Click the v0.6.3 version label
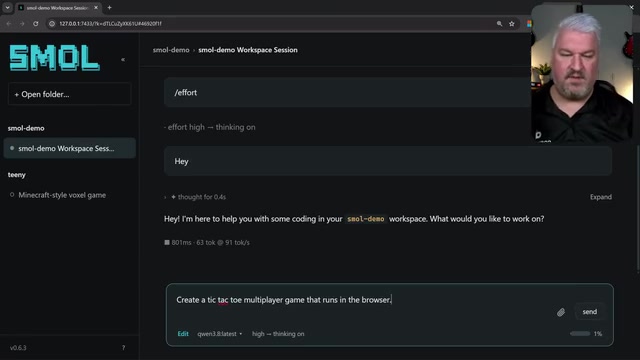This screenshot has width=640, height=360. click(18, 348)
